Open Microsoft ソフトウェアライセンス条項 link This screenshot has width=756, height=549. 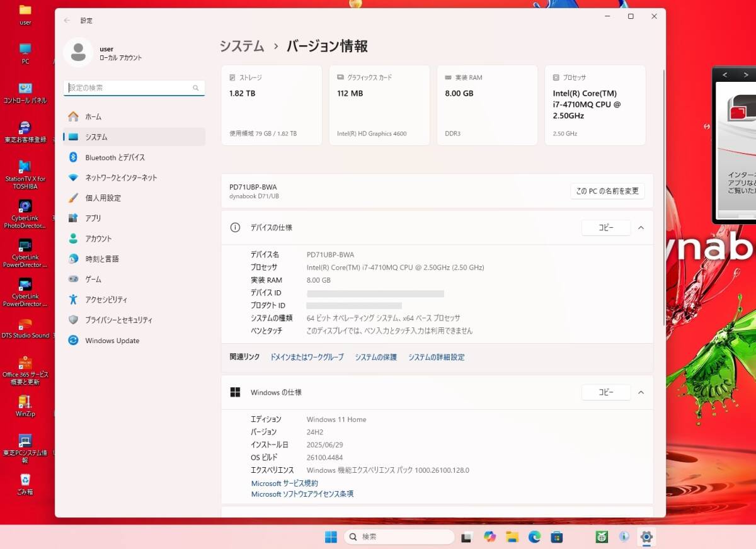302,494
